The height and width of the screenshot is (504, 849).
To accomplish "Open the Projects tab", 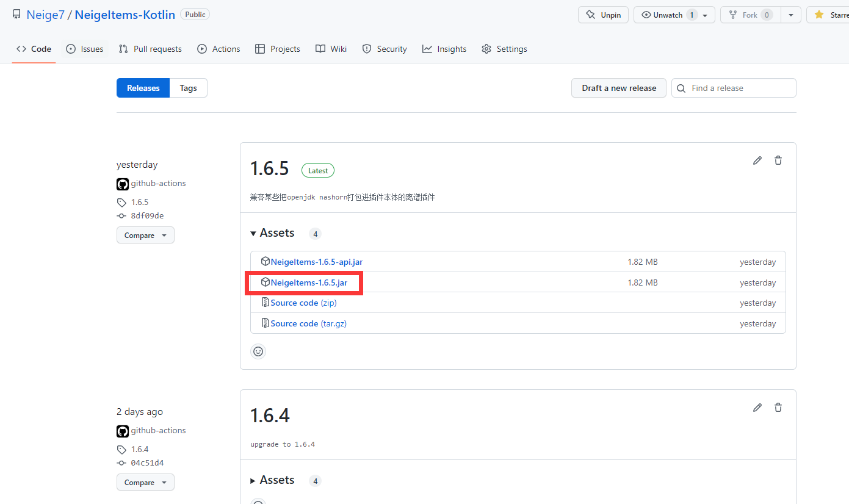I will click(x=278, y=49).
